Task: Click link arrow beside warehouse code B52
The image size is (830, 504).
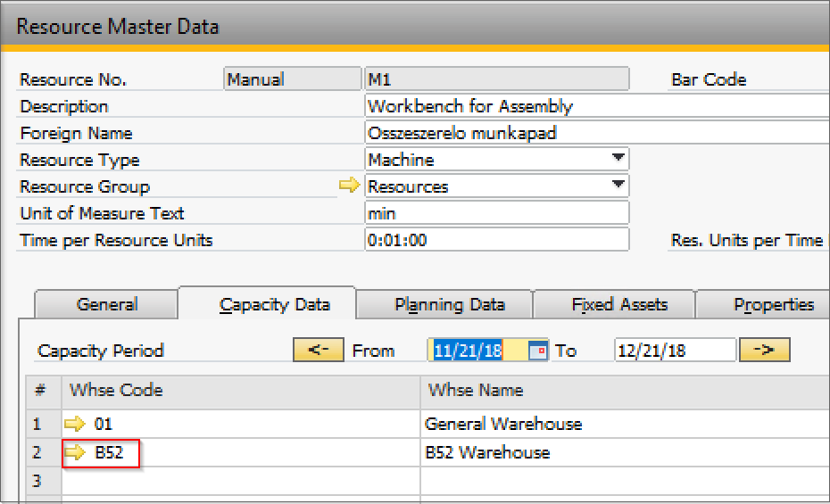Action: [x=77, y=453]
